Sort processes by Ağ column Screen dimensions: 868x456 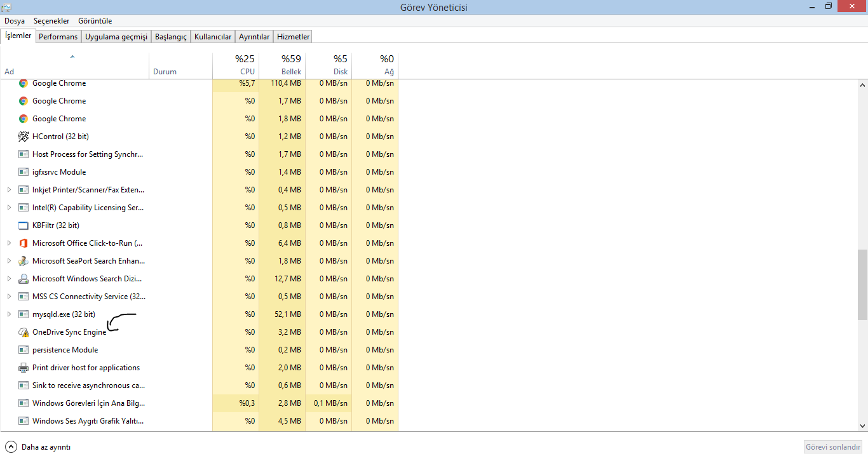(x=375, y=65)
